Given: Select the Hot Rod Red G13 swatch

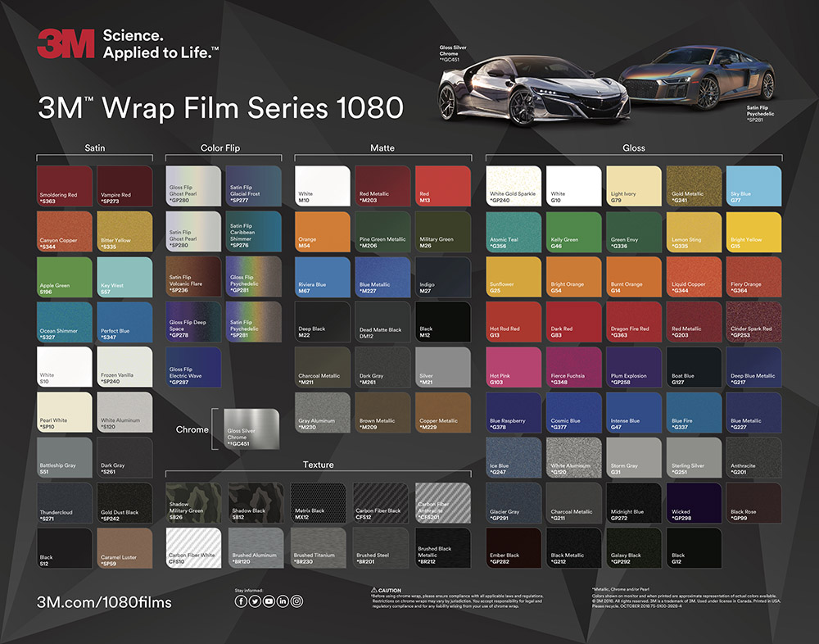Looking at the screenshot, I should (x=514, y=322).
